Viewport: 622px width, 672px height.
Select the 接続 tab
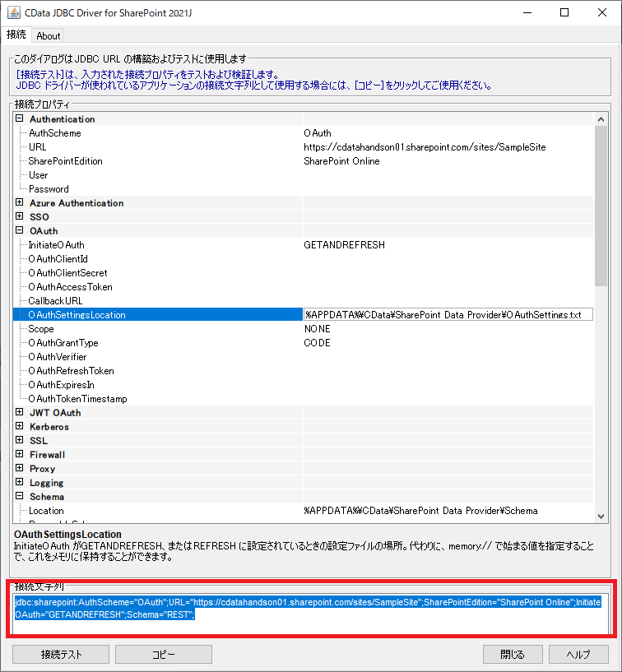coord(16,35)
